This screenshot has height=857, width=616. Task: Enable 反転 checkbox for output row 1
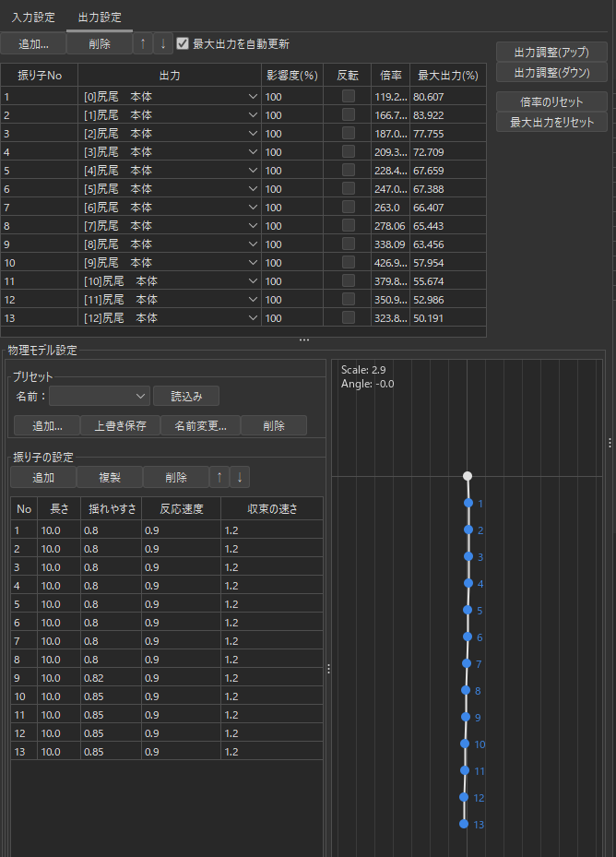349,96
